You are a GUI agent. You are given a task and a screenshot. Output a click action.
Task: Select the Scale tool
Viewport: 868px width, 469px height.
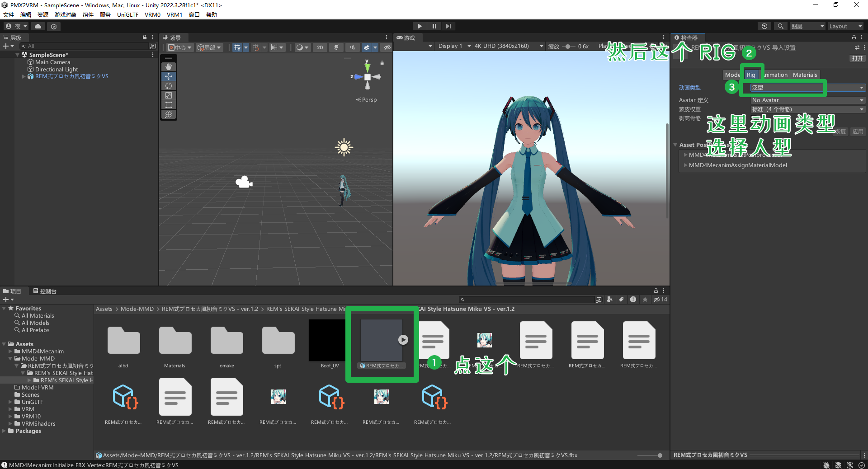point(169,95)
